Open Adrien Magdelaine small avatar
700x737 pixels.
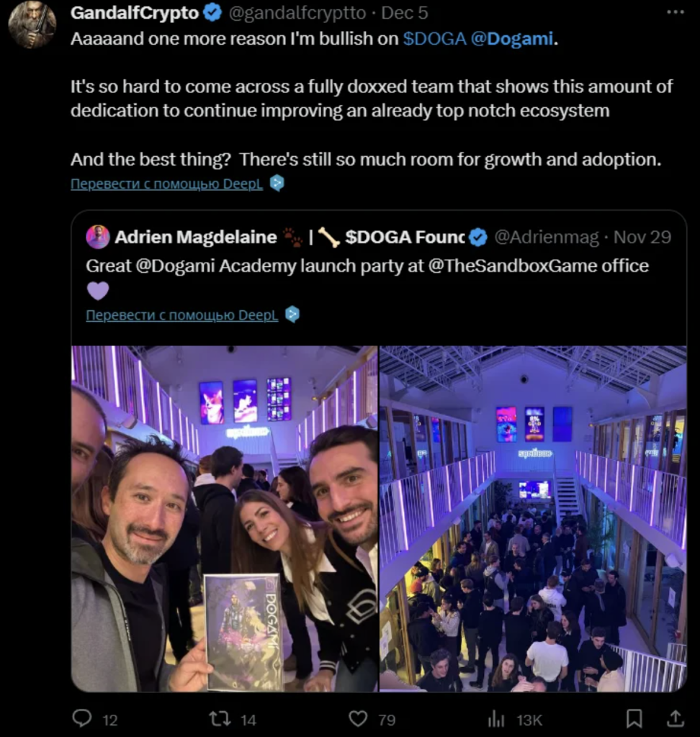click(98, 237)
